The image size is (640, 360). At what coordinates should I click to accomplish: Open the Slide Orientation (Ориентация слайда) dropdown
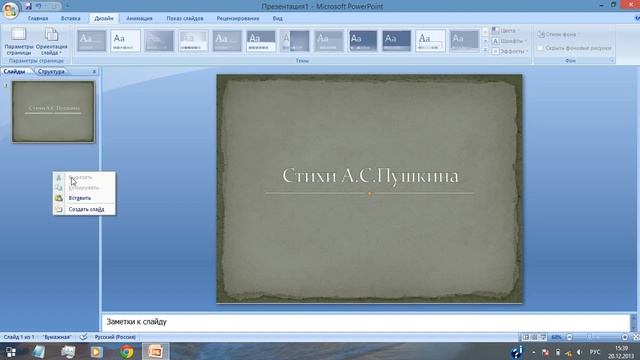(x=51, y=41)
